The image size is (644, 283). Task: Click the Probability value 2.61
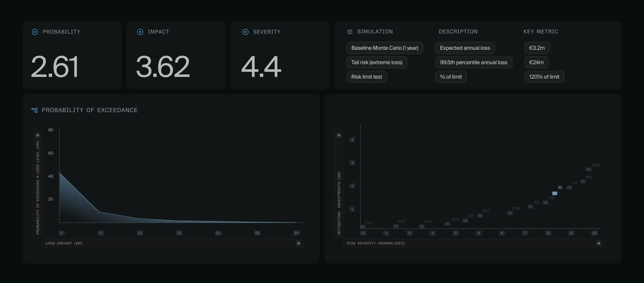tap(55, 66)
